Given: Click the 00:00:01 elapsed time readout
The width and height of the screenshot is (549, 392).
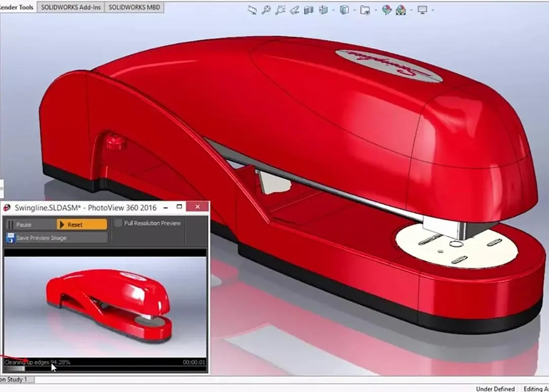Looking at the screenshot, I should 194,362.
